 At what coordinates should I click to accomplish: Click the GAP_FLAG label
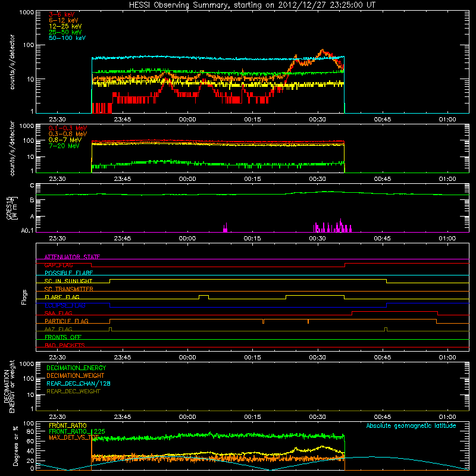(58, 265)
